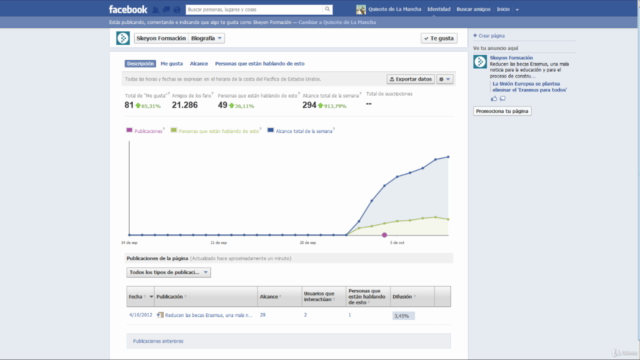Open the Crear página link

pos(491,36)
